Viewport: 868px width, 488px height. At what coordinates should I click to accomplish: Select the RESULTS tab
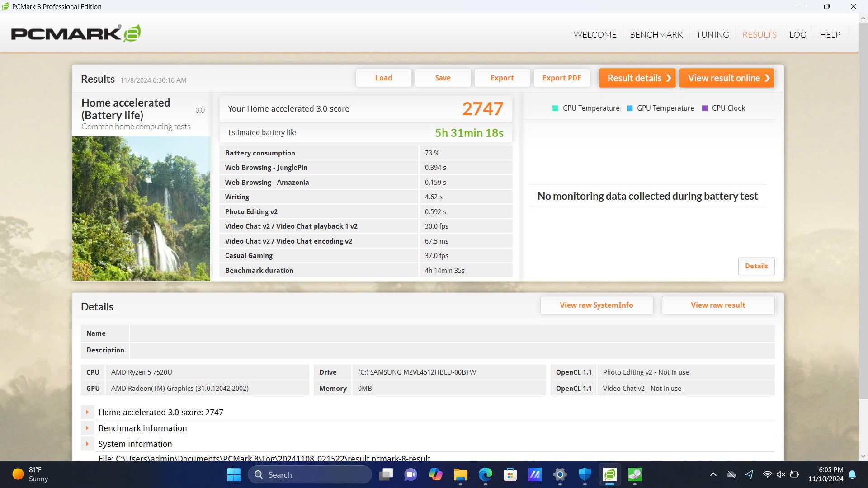(759, 34)
